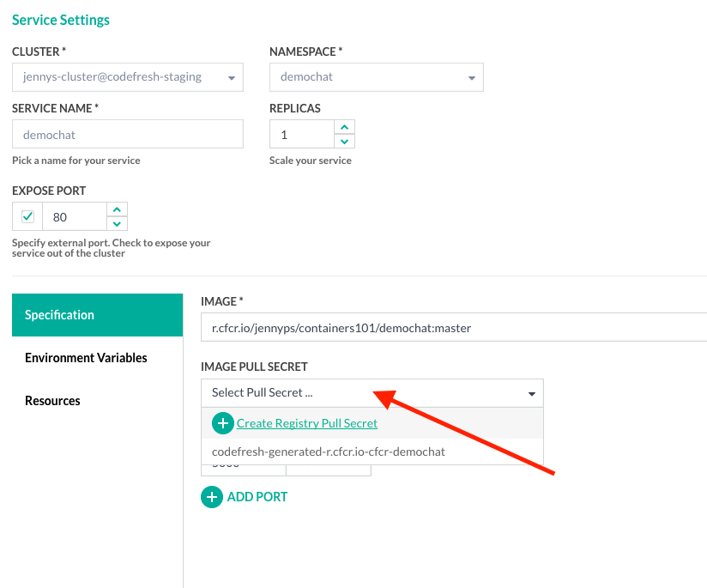Focus the Service Name input field
The width and height of the screenshot is (707, 588).
point(128,135)
